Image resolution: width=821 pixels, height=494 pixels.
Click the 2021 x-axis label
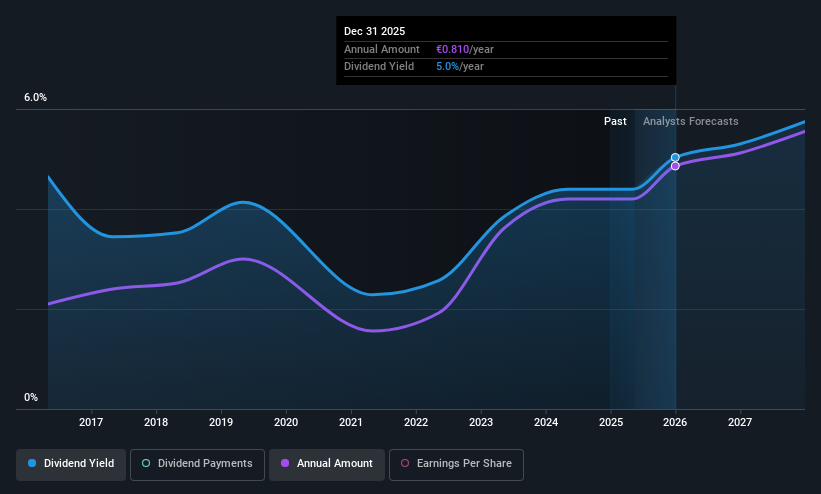(x=351, y=423)
